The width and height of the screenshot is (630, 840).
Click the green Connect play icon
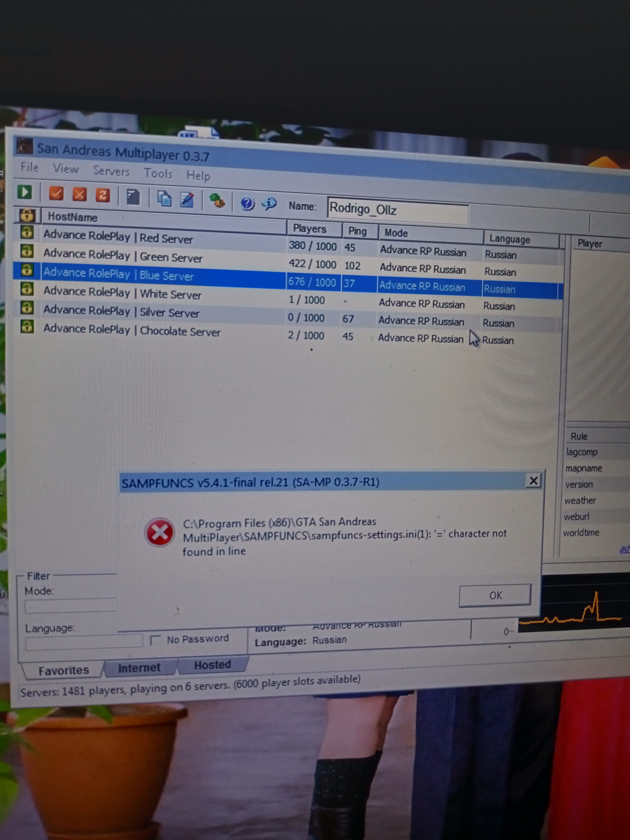25,192
